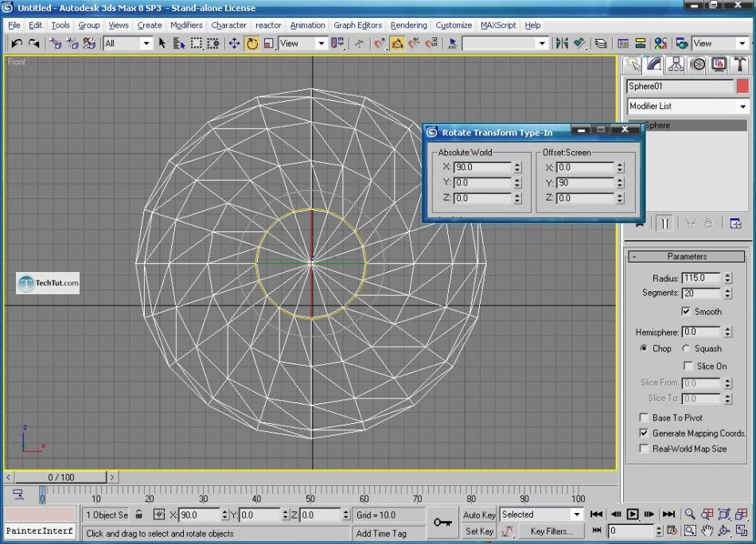Enable Real-World Map Size checkbox
This screenshot has height=544, width=756.
[644, 448]
